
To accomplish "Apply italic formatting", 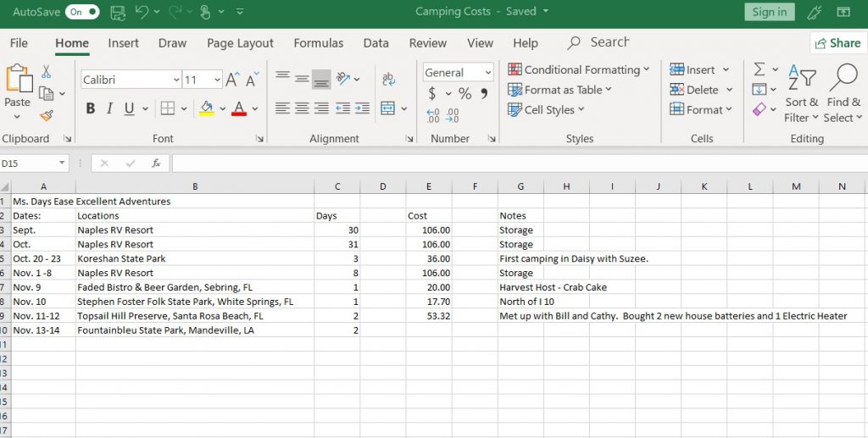I will [109, 108].
